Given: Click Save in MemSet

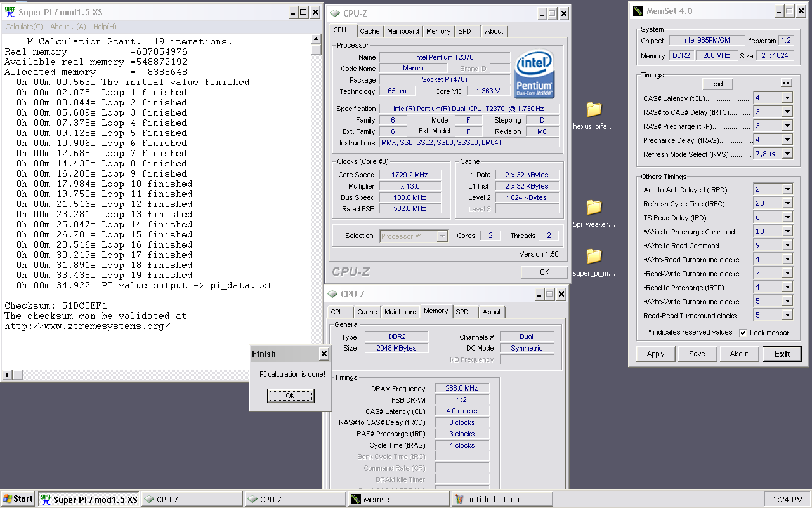Looking at the screenshot, I should point(697,354).
